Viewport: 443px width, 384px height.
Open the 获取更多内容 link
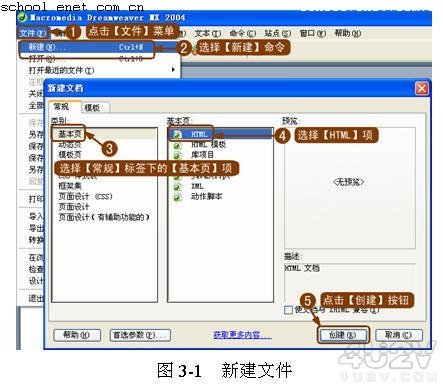point(242,335)
